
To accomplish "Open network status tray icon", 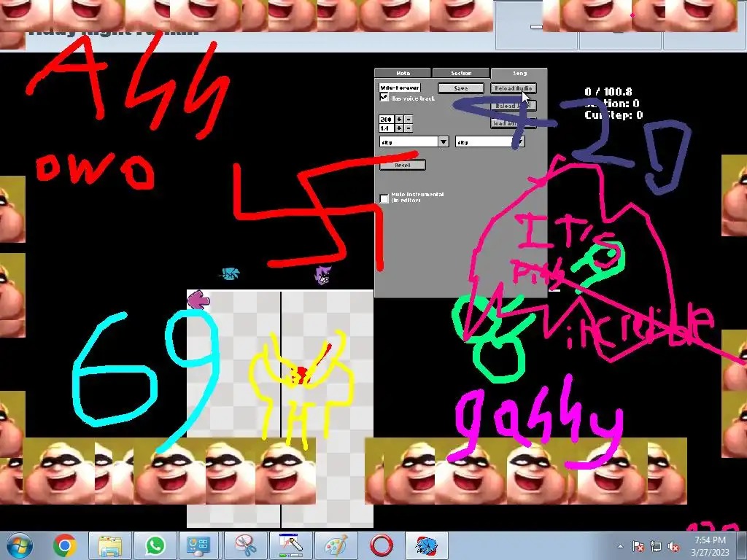I will click(656, 546).
